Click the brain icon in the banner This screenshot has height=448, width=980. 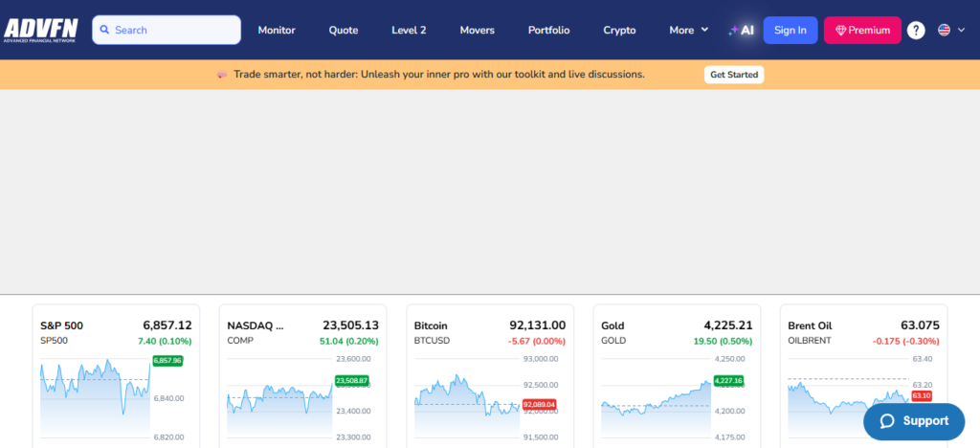coord(221,75)
